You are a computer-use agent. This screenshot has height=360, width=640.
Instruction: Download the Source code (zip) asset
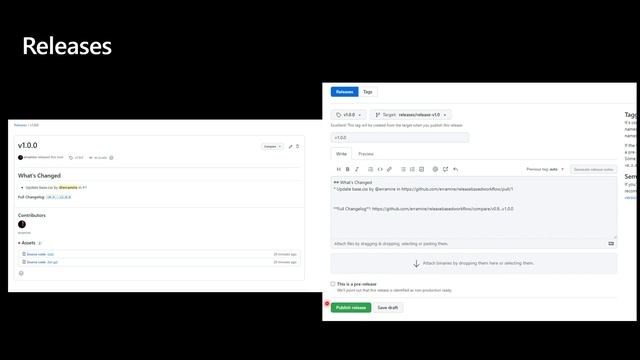40,254
